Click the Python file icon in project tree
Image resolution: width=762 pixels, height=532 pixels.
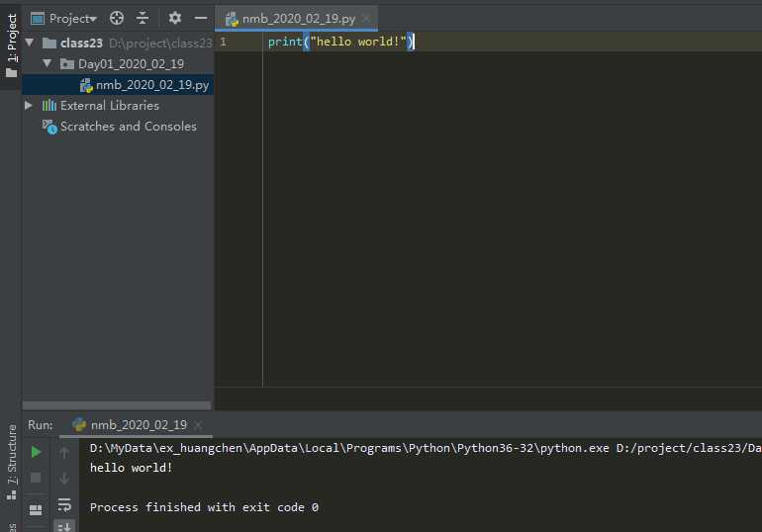pyautogui.click(x=86, y=85)
